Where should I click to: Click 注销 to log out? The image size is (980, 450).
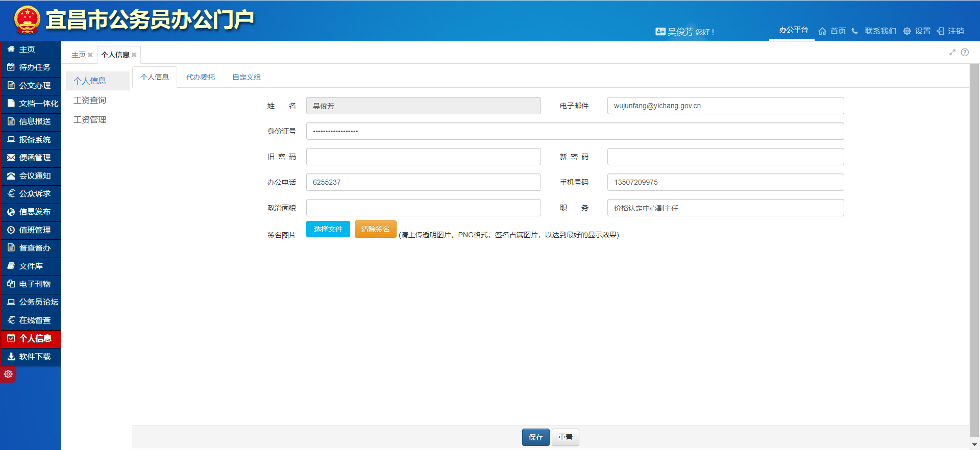click(x=950, y=31)
